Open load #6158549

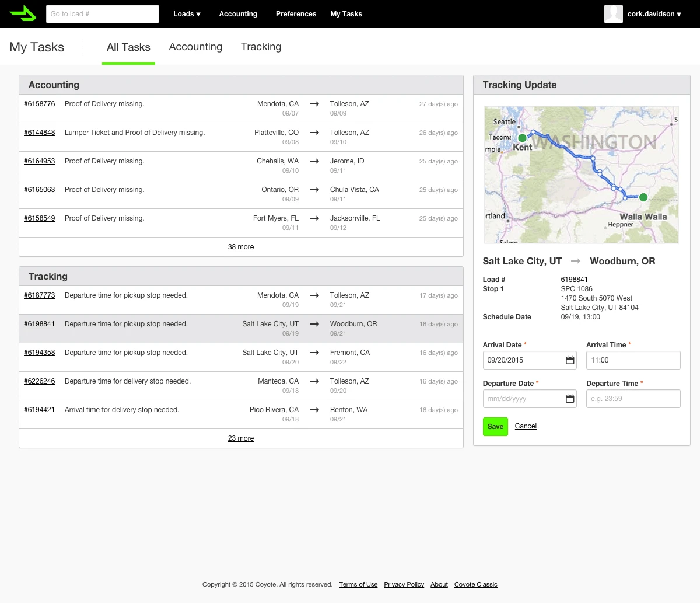pyautogui.click(x=40, y=218)
